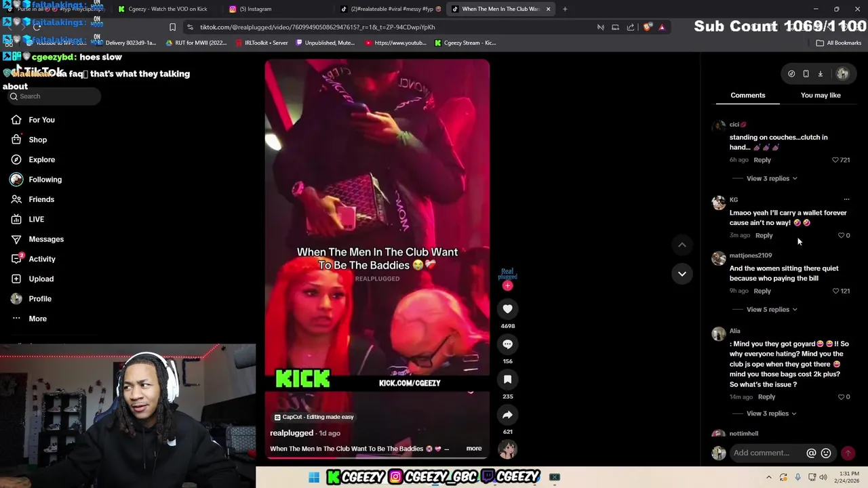Open video comments bubble icon
Image resolution: width=868 pixels, height=488 pixels.
click(x=507, y=344)
